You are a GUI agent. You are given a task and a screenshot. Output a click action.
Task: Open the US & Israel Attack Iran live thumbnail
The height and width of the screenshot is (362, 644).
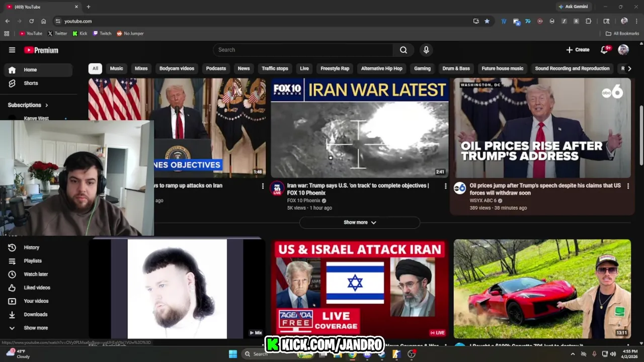[x=359, y=289]
